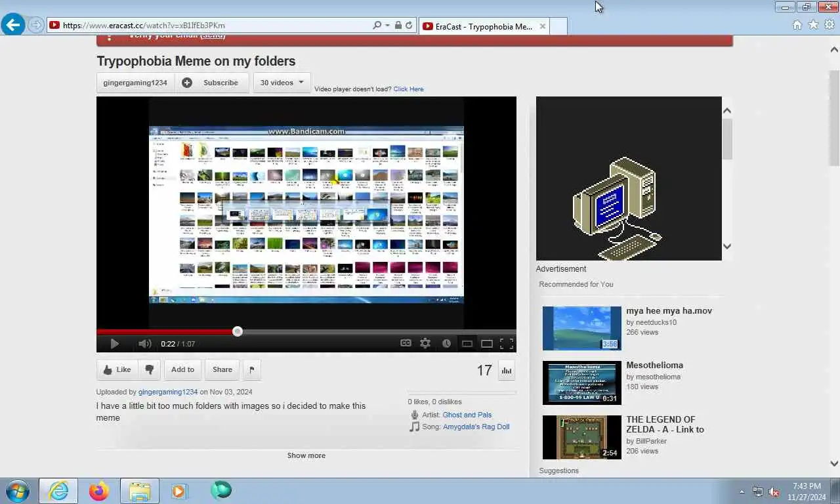Open the Windows Start menu orb
The image size is (840, 504).
click(18, 491)
